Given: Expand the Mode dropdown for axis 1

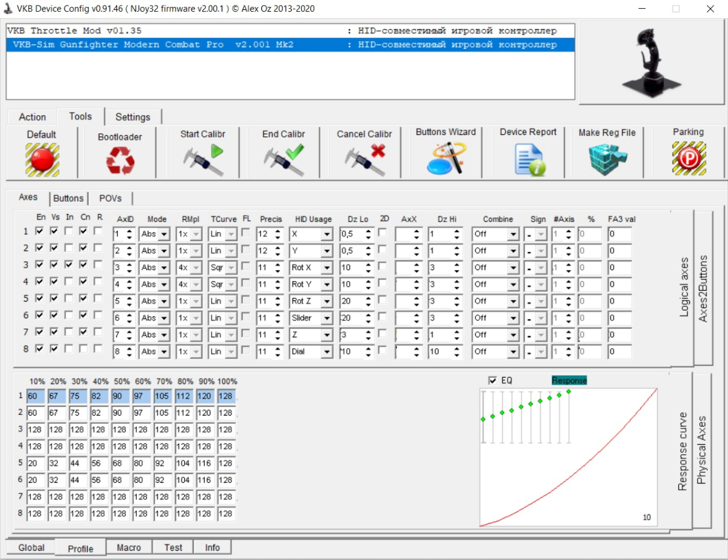Looking at the screenshot, I should pos(164,235).
